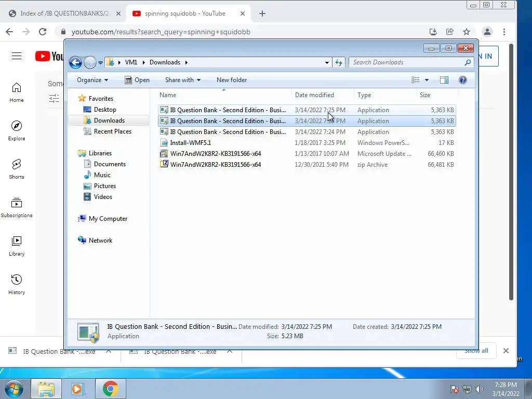
Task: Close the Index of IB QUESTIONBANKS tab
Action: [x=118, y=14]
